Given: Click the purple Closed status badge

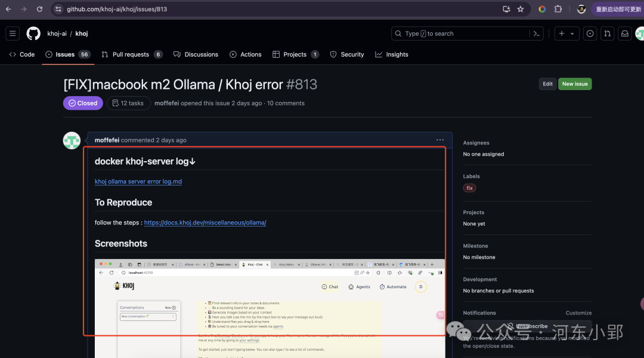Looking at the screenshot, I should click(x=83, y=103).
